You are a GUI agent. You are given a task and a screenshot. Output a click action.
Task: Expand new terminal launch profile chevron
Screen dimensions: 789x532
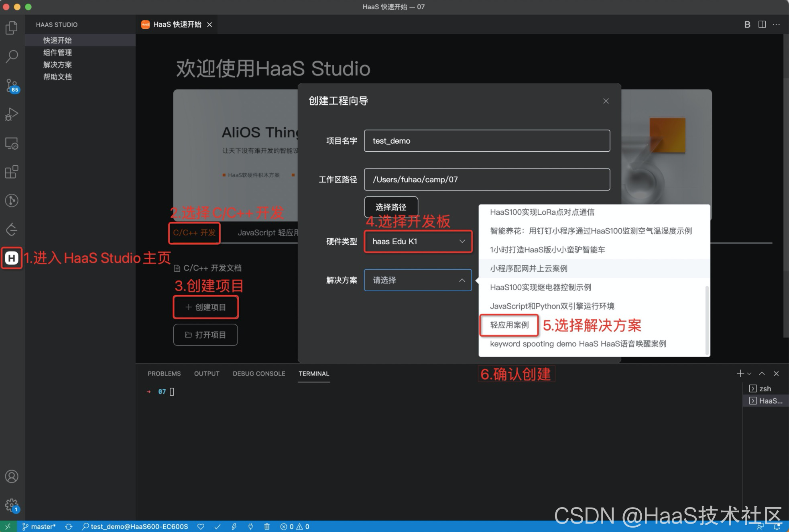coord(749,374)
